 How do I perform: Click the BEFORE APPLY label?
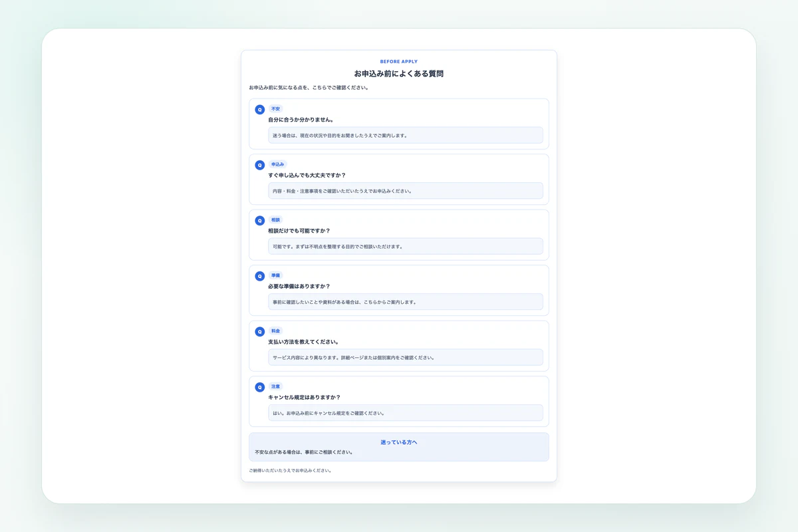(x=399, y=62)
